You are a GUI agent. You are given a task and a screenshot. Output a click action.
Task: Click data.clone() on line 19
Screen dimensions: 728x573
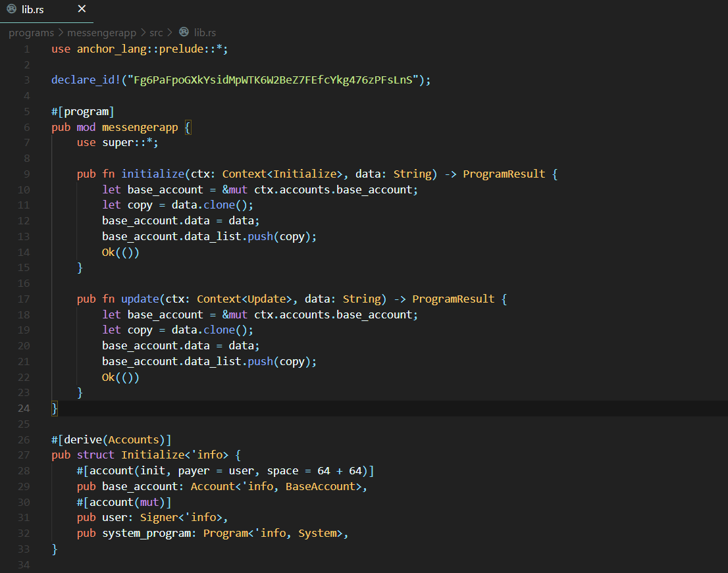210,330
